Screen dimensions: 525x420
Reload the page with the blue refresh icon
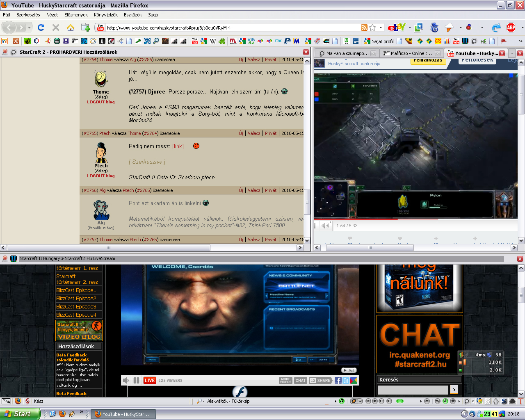click(41, 27)
